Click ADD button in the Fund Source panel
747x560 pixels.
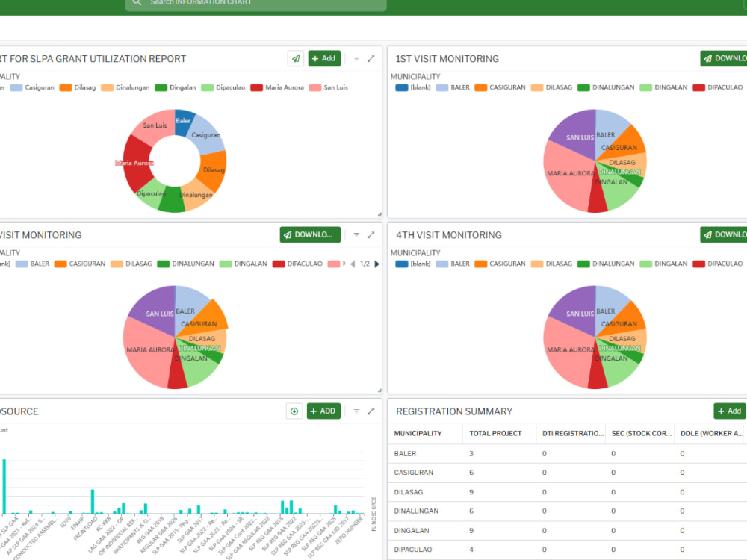[323, 411]
